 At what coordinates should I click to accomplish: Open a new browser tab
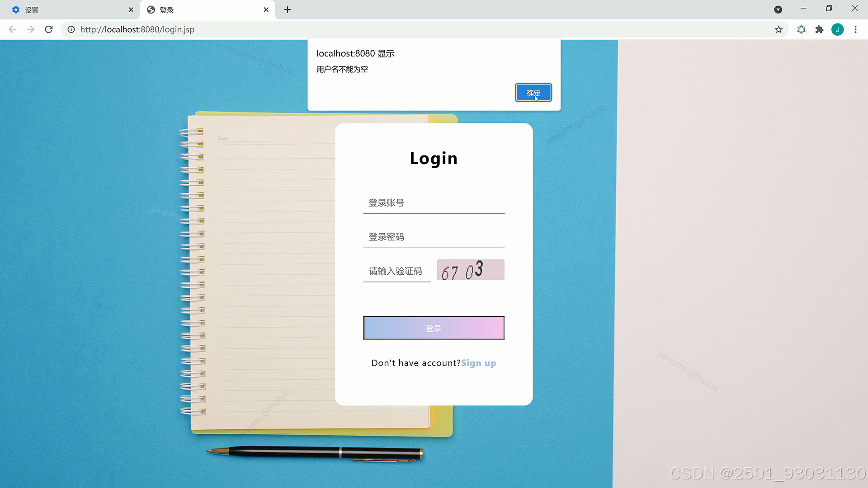pos(288,9)
